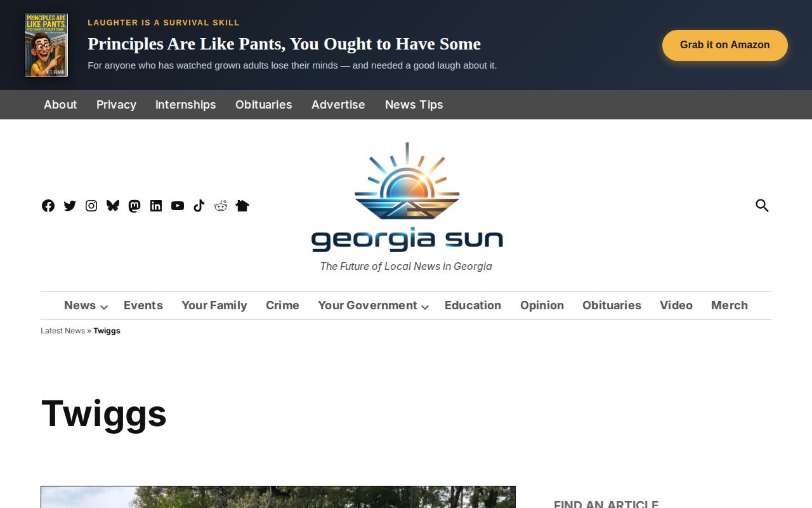
Task: Expand the News submenu chevron
Action: tap(104, 307)
